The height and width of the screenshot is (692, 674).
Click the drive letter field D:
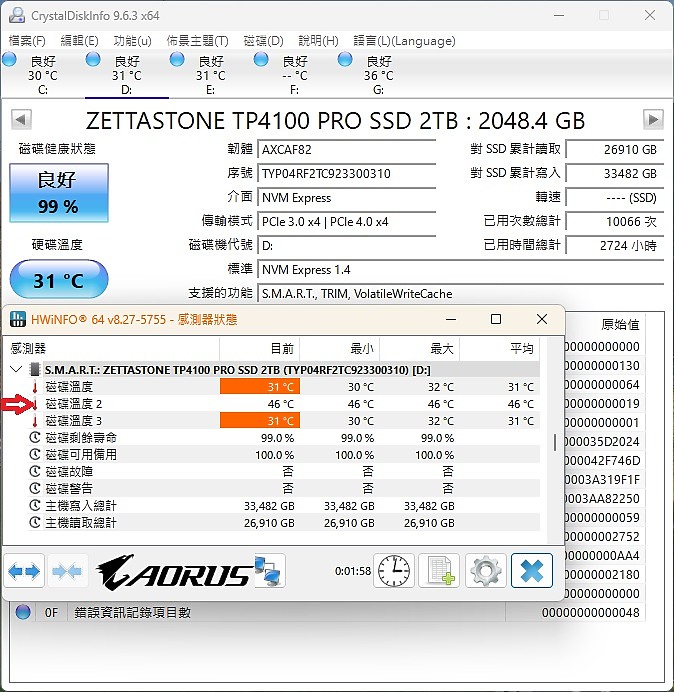click(x=346, y=245)
